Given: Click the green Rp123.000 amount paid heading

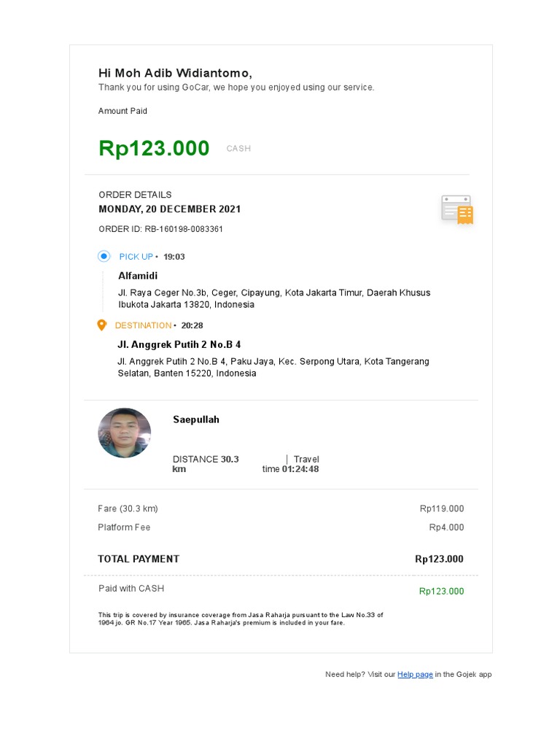Looking at the screenshot, I should point(154,148).
